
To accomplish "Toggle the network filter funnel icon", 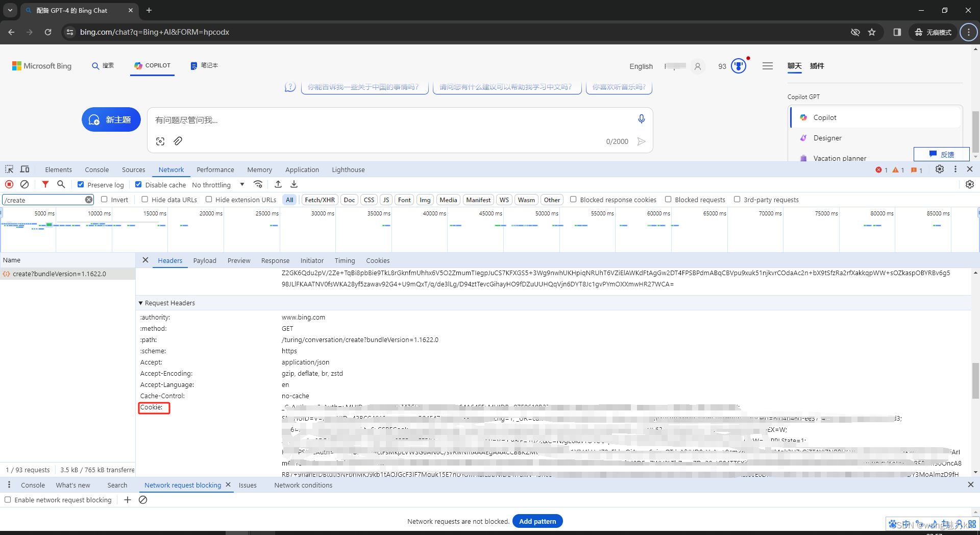I will click(45, 184).
